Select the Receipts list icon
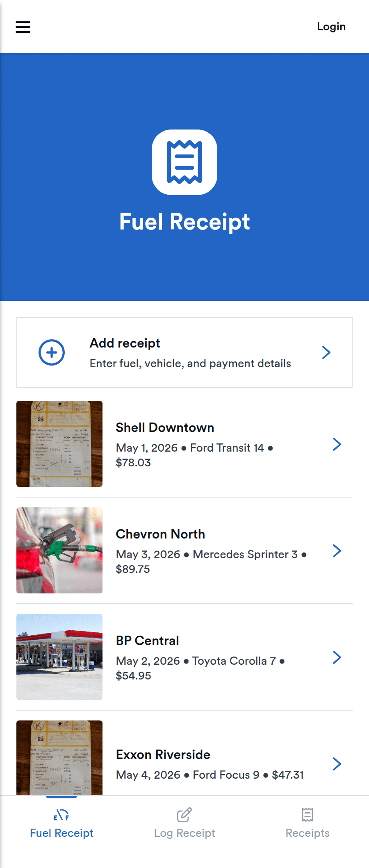 click(x=307, y=815)
